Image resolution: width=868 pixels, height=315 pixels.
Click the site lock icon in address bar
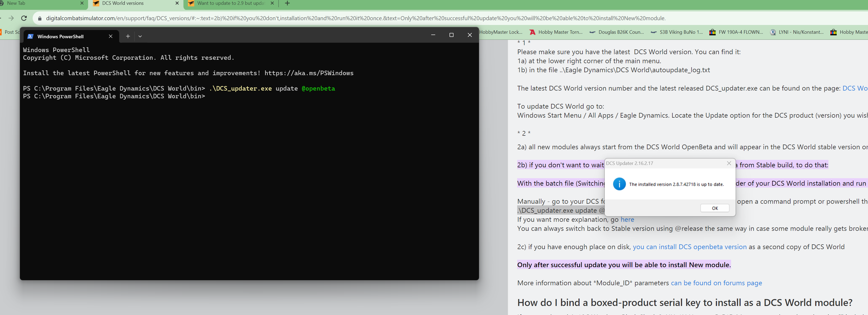coord(40,18)
